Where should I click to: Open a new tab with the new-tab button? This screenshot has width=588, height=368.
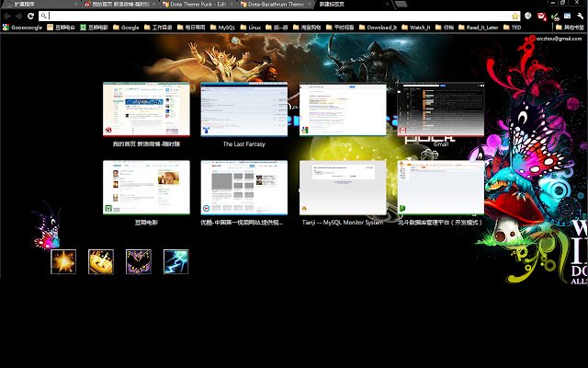(401, 4)
